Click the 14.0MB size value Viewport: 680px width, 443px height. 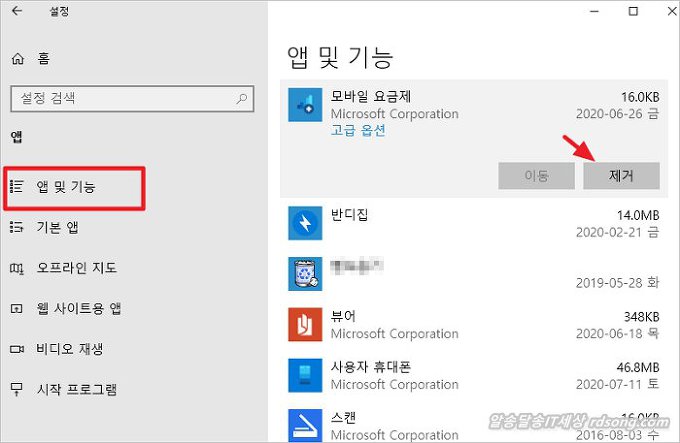point(638,215)
